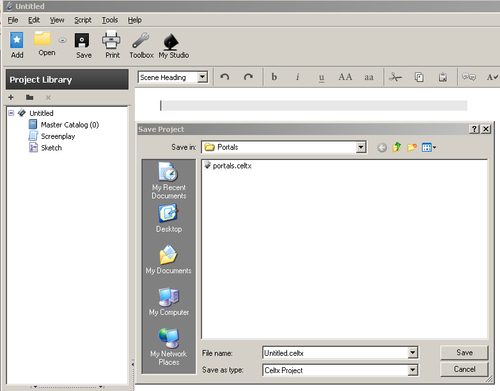Image resolution: width=500 pixels, height=391 pixels.
Task: Click the paste clipboard icon
Action: pos(443,77)
